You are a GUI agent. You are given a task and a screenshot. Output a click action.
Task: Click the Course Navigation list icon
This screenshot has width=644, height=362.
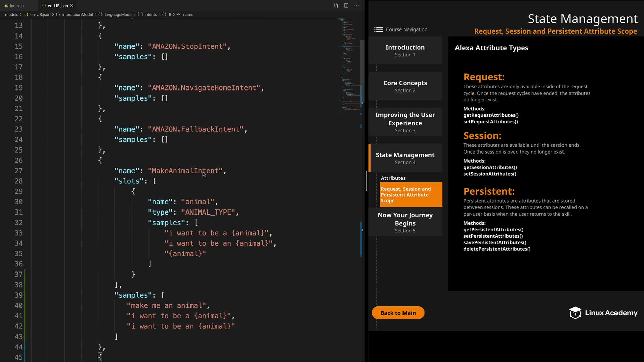coord(378,29)
